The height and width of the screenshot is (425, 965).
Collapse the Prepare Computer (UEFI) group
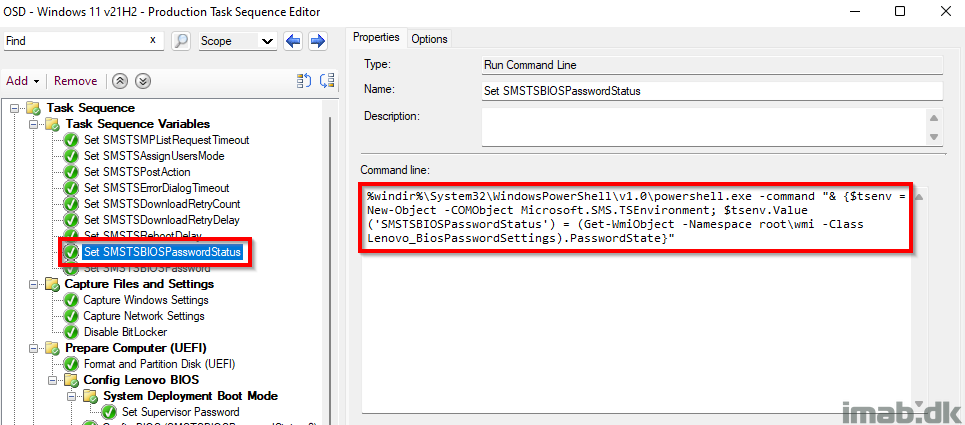tap(33, 348)
